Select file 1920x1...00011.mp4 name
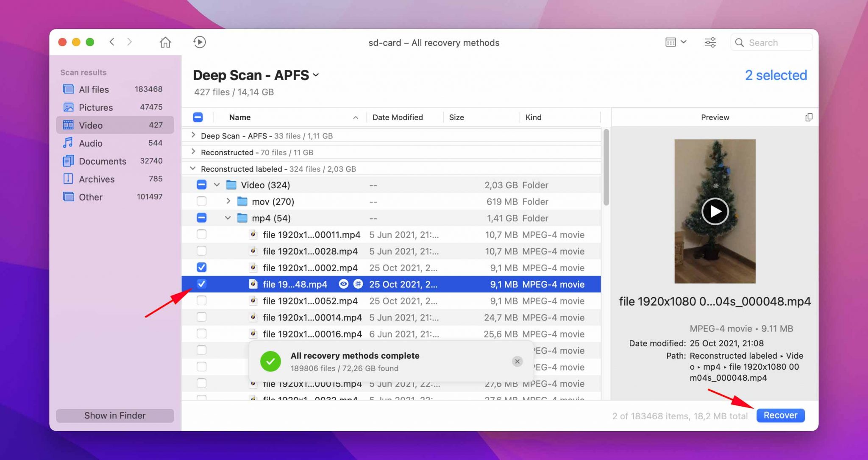 tap(312, 234)
